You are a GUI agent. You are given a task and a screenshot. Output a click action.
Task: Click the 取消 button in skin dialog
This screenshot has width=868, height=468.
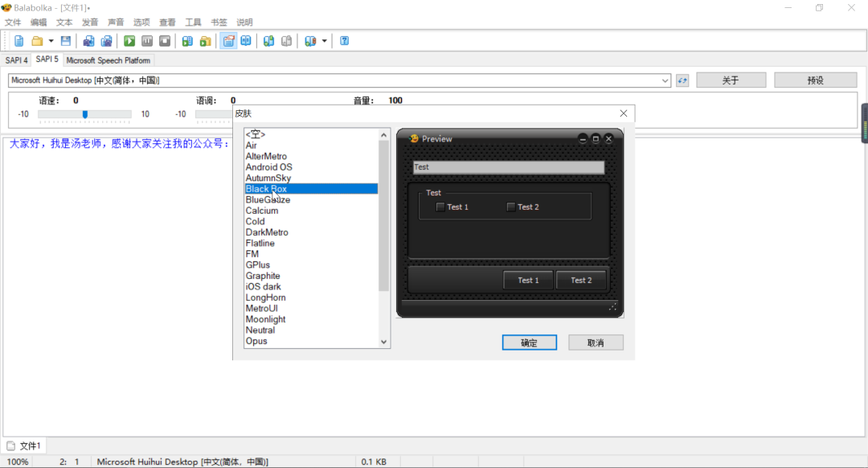click(596, 343)
